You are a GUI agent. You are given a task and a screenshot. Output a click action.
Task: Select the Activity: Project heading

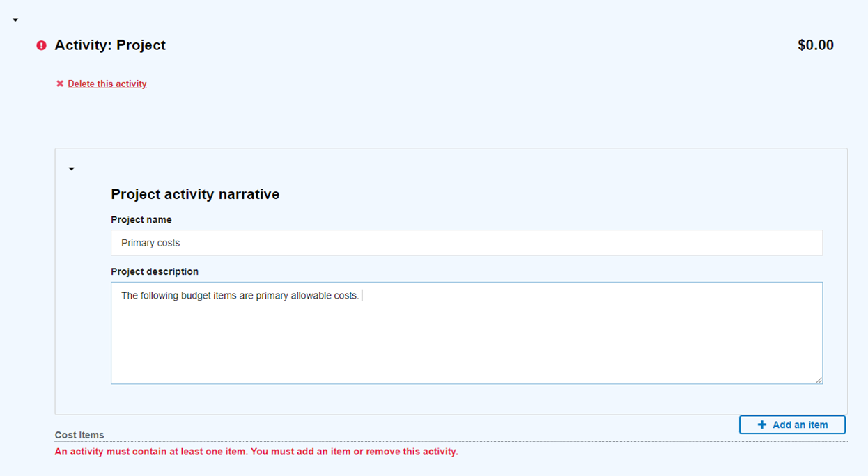110,45
